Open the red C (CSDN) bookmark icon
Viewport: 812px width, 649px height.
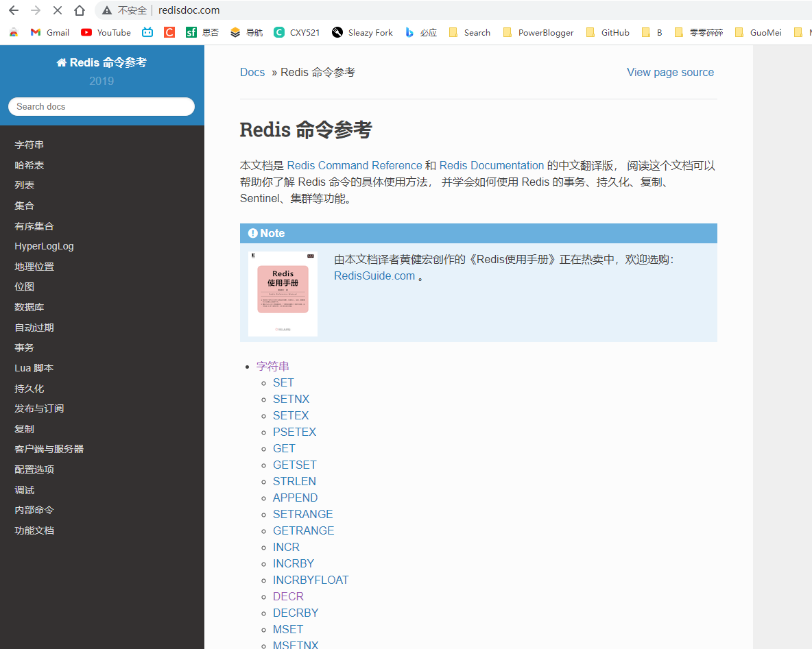(x=169, y=33)
